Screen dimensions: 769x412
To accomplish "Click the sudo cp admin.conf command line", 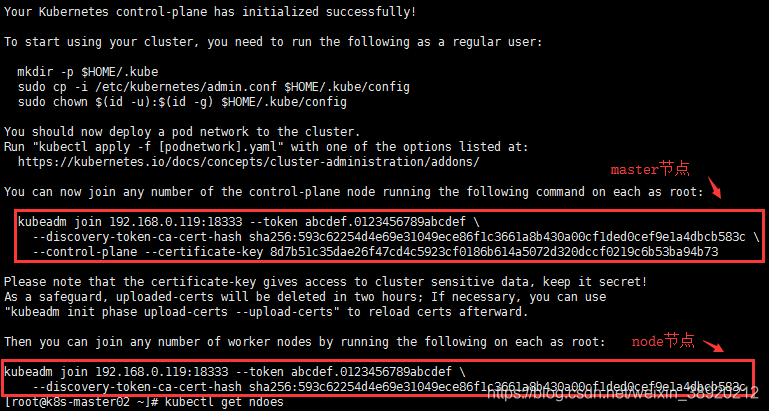I will pos(213,87).
